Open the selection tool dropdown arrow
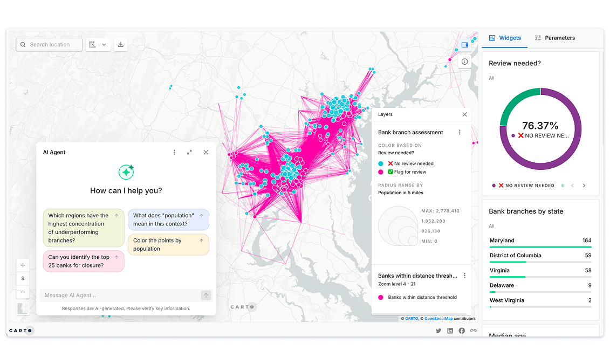The width and height of the screenshot is (610, 364). pyautogui.click(x=104, y=44)
